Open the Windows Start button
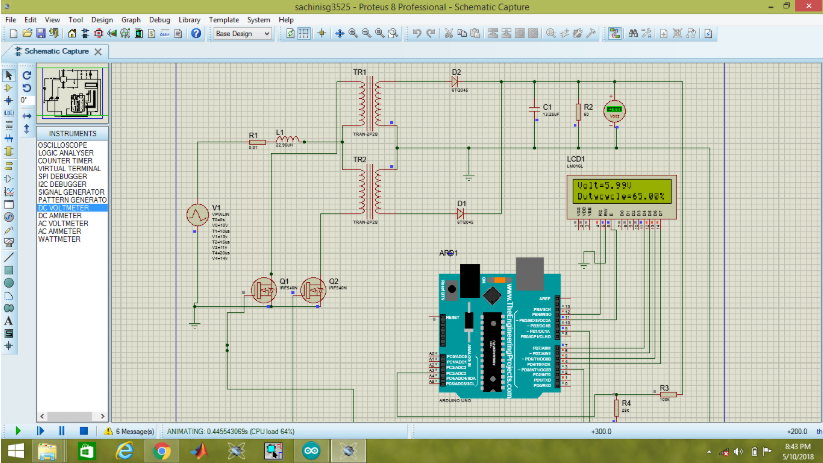This screenshot has height=463, width=823. (15, 451)
